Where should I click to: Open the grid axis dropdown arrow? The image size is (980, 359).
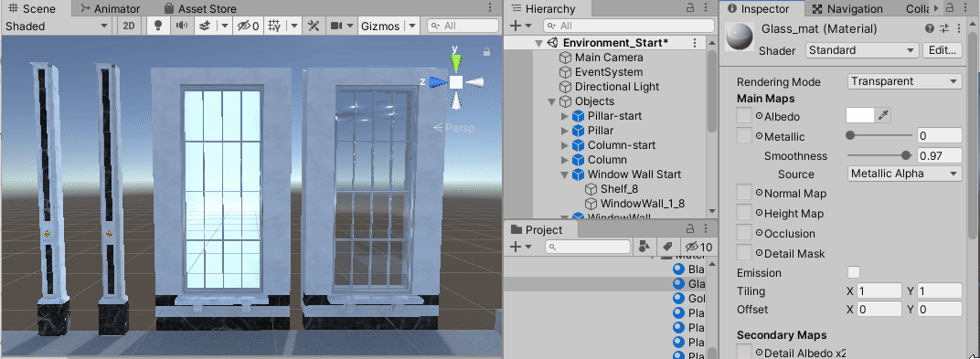coord(293,26)
